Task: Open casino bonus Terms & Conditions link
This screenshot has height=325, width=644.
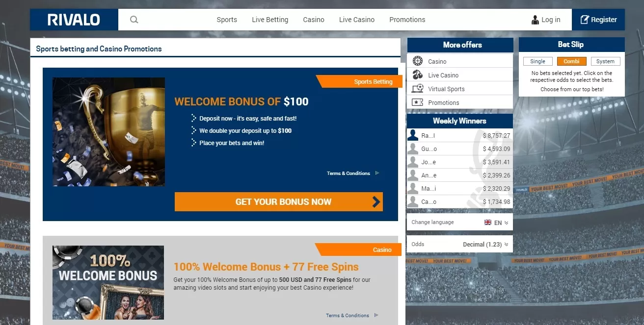Action: tap(351, 315)
